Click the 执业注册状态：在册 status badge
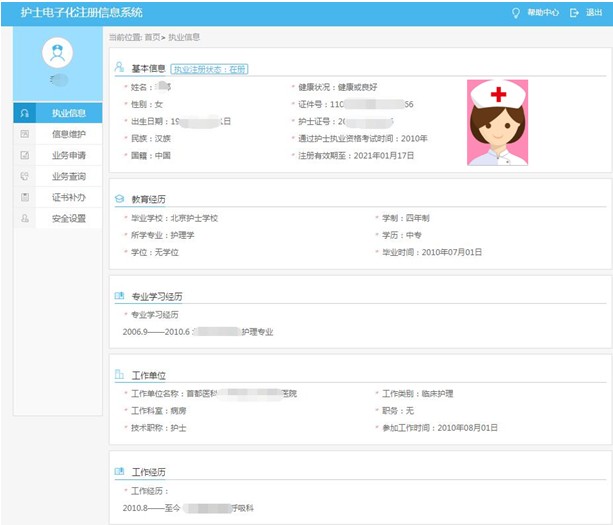This screenshot has height=525, width=613. pyautogui.click(x=210, y=69)
